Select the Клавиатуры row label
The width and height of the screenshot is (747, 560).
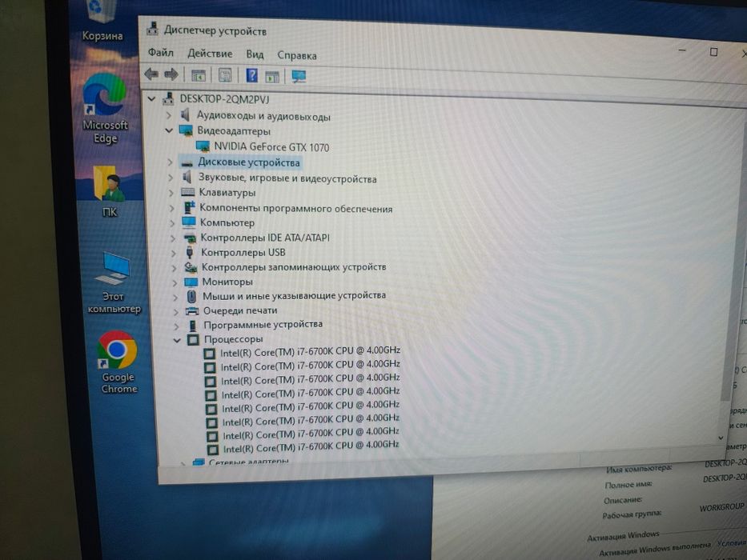click(x=227, y=192)
